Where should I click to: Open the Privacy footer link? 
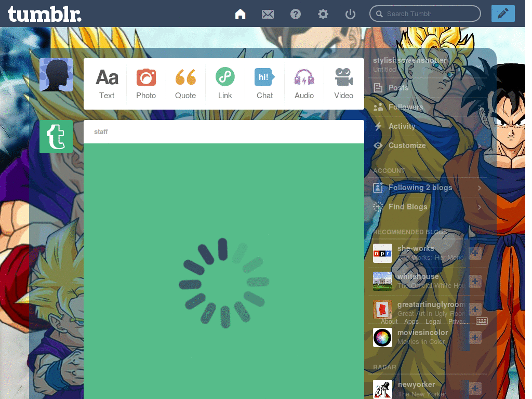tap(458, 321)
